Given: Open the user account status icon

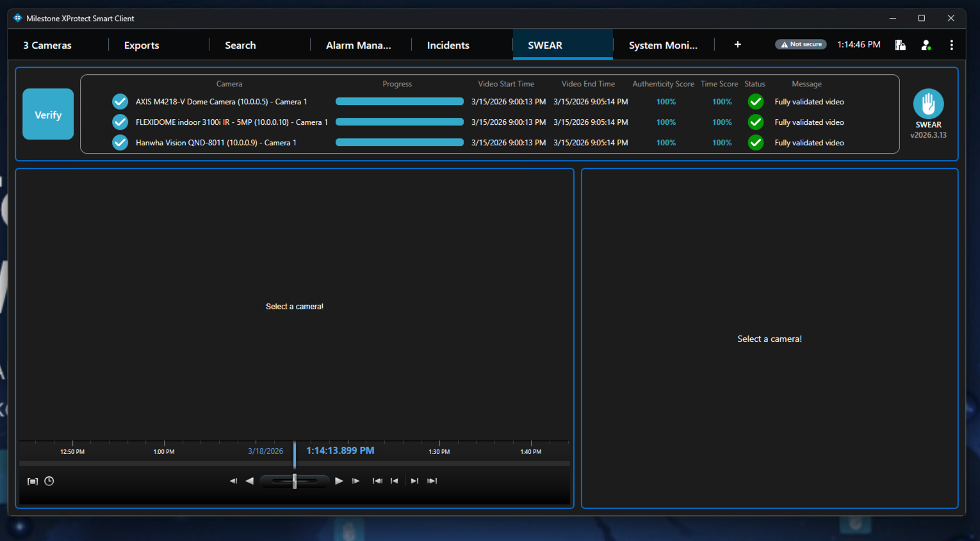Looking at the screenshot, I should click(926, 45).
